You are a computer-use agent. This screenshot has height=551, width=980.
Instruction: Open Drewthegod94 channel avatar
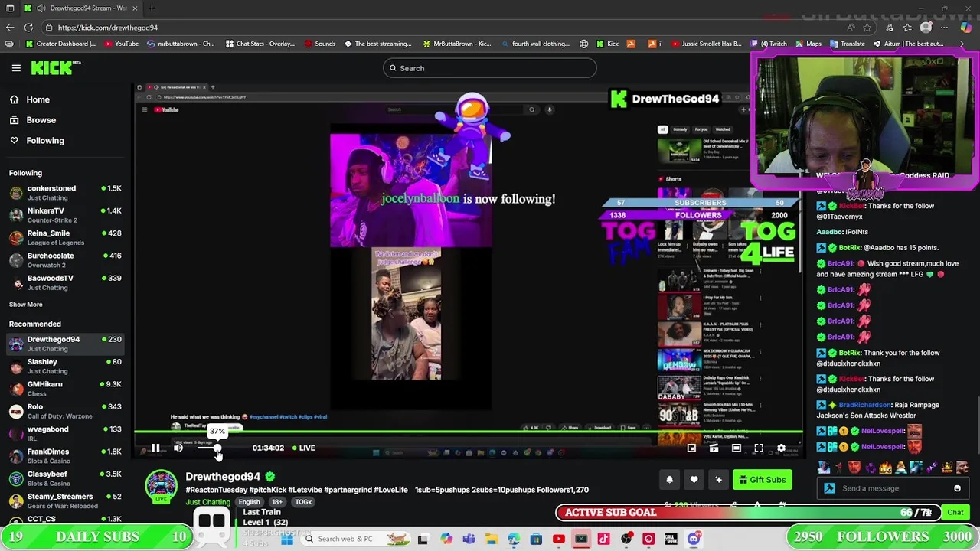(161, 487)
